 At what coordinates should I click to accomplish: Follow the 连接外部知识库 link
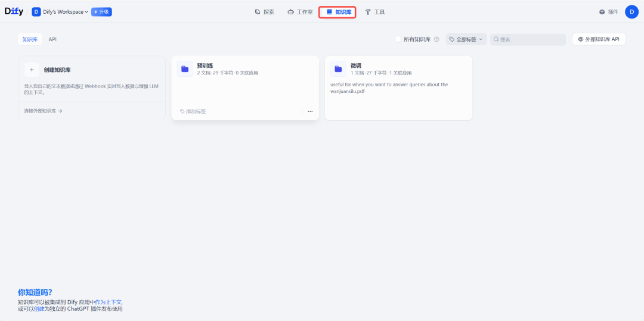(43, 111)
